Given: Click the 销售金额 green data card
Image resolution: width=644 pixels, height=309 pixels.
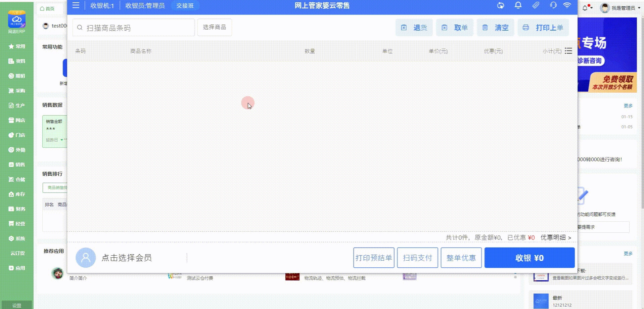Looking at the screenshot, I should [x=55, y=131].
